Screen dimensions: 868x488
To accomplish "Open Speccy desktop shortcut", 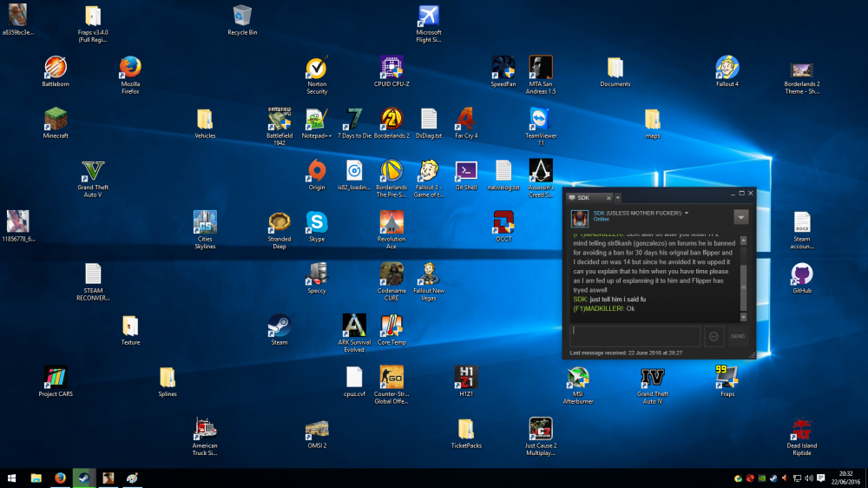I will 317,278.
